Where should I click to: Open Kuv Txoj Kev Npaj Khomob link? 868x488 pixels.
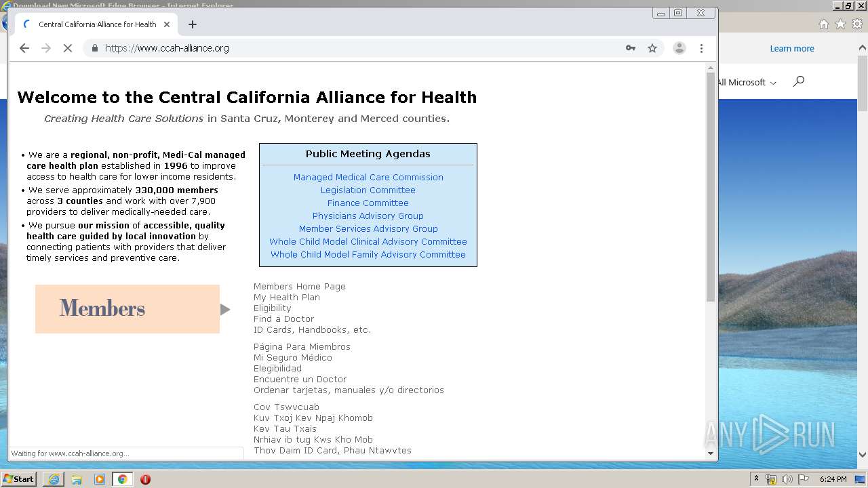313,418
